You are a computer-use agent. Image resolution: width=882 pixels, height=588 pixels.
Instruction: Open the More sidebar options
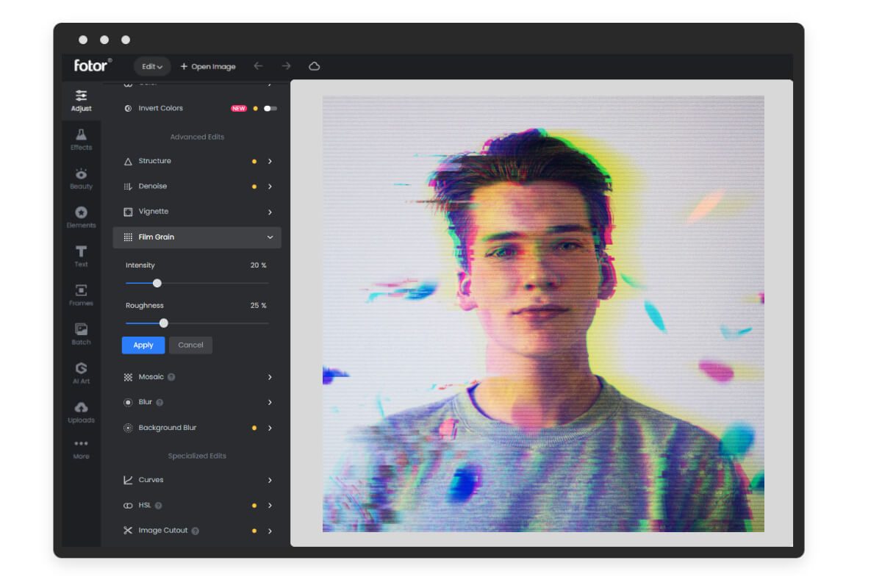point(82,449)
